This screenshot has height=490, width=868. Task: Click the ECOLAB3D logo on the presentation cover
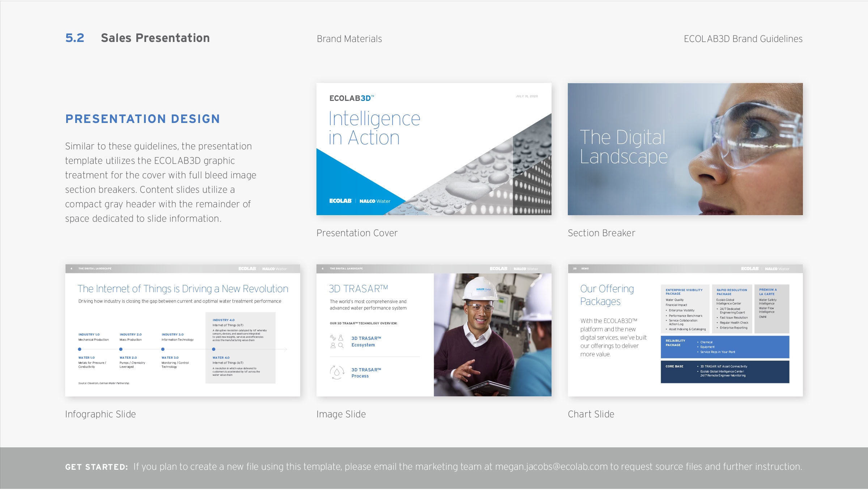(x=351, y=98)
